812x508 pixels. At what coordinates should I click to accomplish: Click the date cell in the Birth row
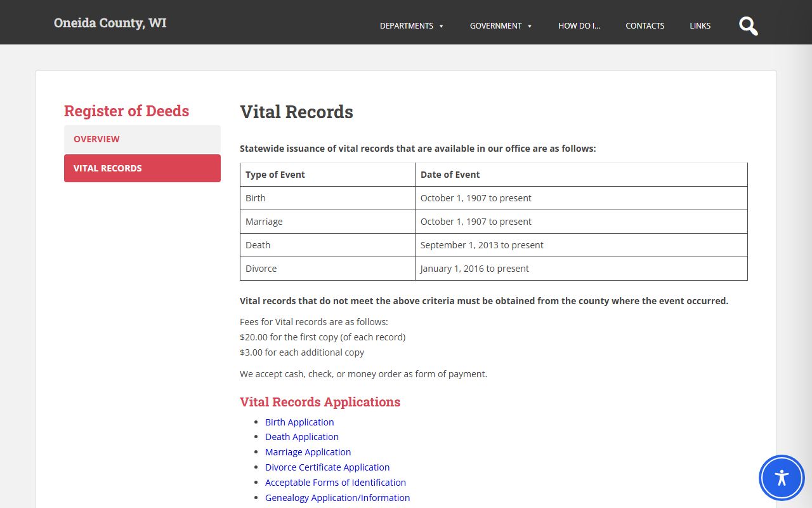point(581,198)
